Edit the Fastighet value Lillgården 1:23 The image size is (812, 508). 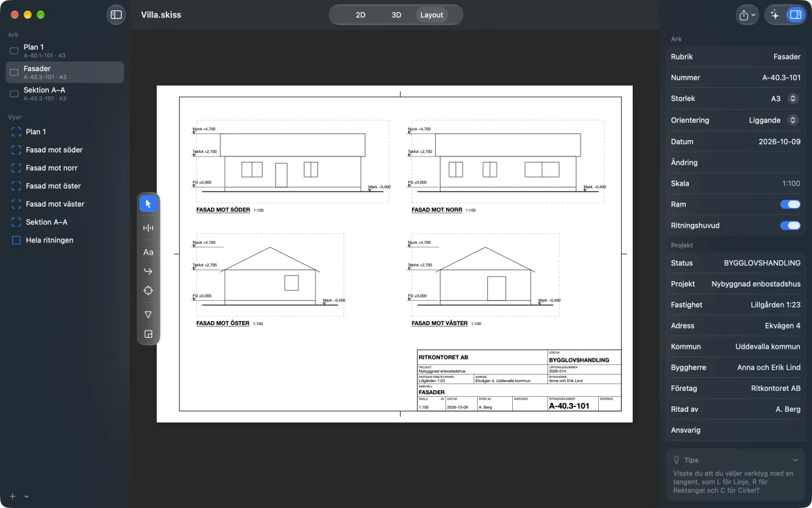[775, 305]
